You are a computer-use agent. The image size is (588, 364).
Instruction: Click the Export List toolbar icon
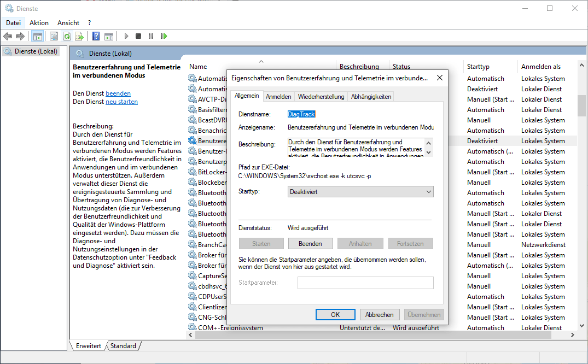pos(79,36)
